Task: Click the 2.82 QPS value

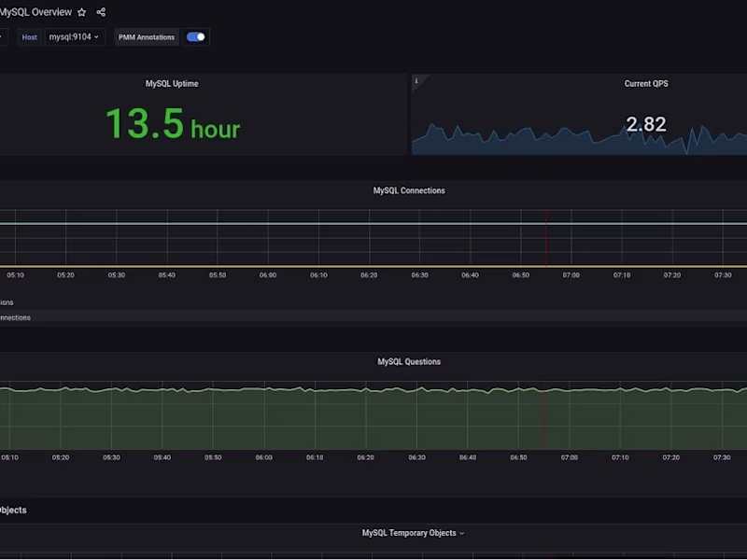Action: [x=646, y=125]
